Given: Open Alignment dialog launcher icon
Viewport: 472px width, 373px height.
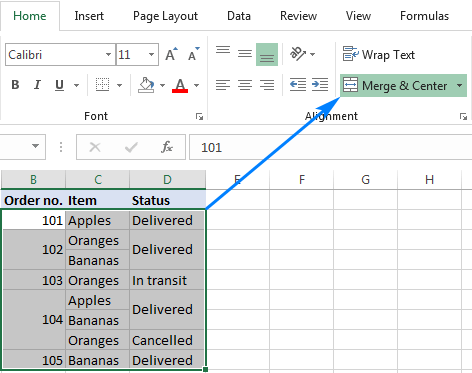Looking at the screenshot, I should 463,116.
